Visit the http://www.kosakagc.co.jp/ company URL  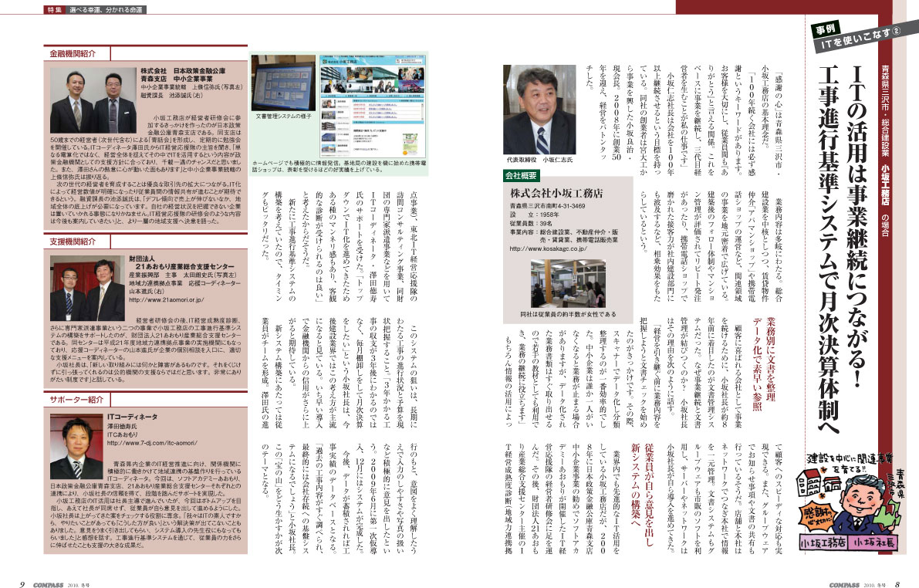(x=548, y=248)
